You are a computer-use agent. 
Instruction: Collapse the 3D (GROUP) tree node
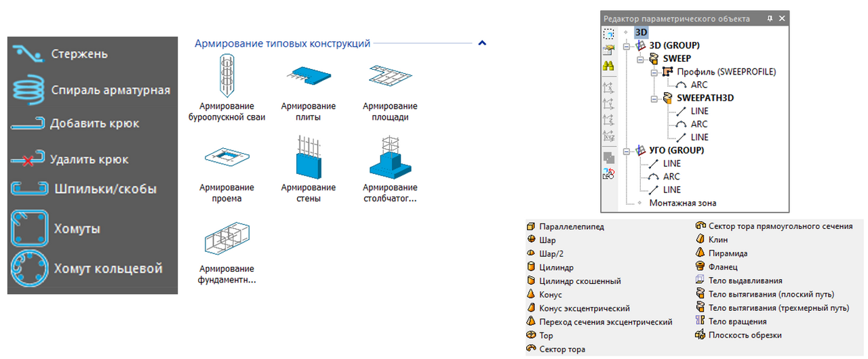pyautogui.click(x=627, y=46)
